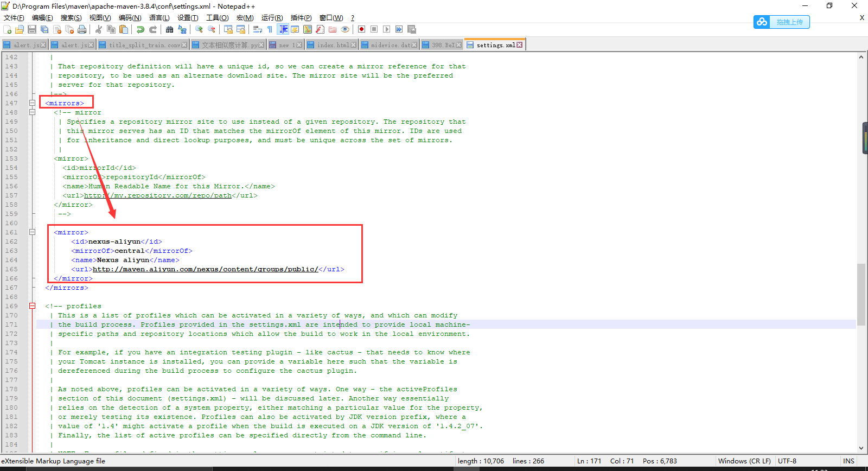Screen dimensions: 868x471
Task: Close the settings.xml tab
Action: click(520, 45)
